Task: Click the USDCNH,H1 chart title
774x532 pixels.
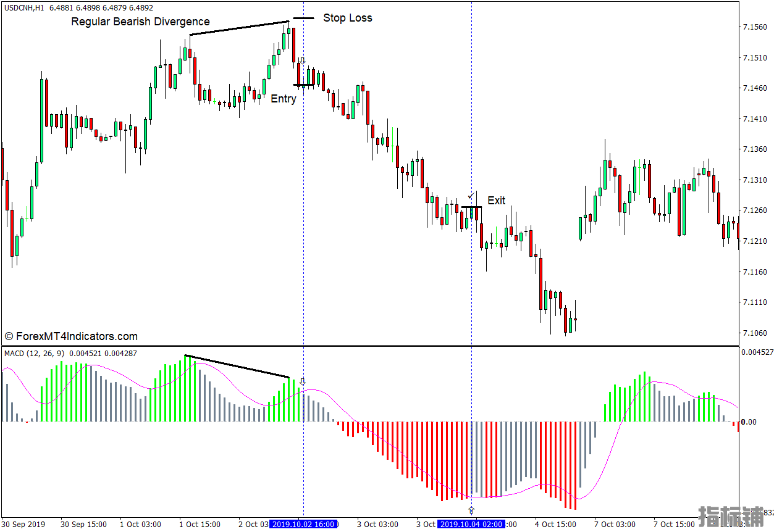Action: (23, 7)
